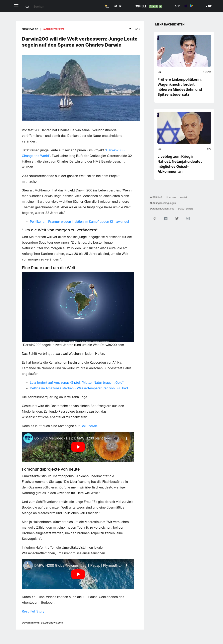
Task: Click the Kontakt footer link
Action: pyautogui.click(x=184, y=197)
